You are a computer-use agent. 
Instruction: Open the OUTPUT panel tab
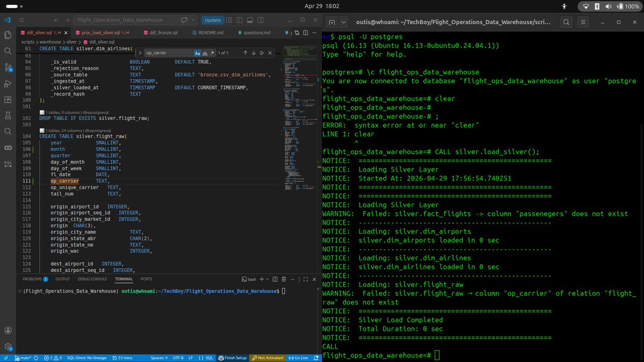63,279
